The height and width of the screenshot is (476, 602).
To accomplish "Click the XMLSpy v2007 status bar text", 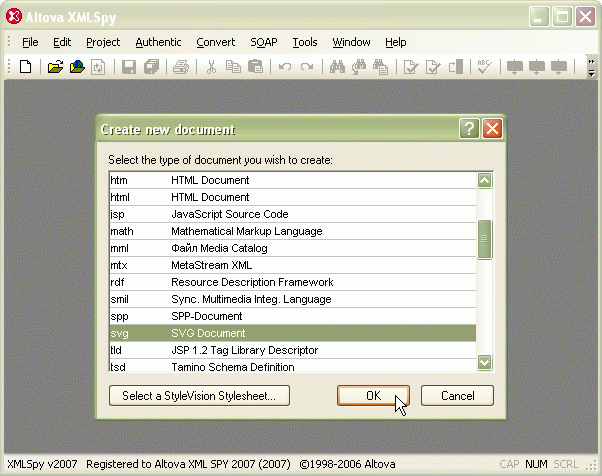I will (42, 464).
